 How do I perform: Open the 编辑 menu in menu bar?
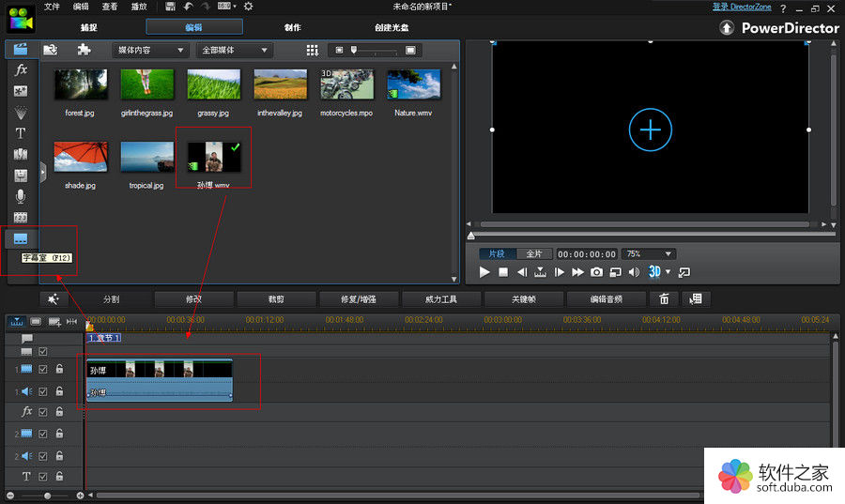[x=81, y=7]
